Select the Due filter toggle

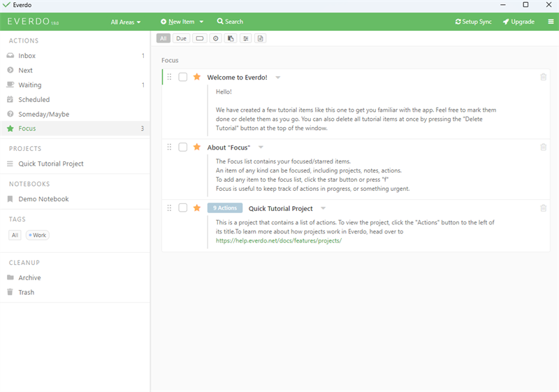tap(181, 38)
